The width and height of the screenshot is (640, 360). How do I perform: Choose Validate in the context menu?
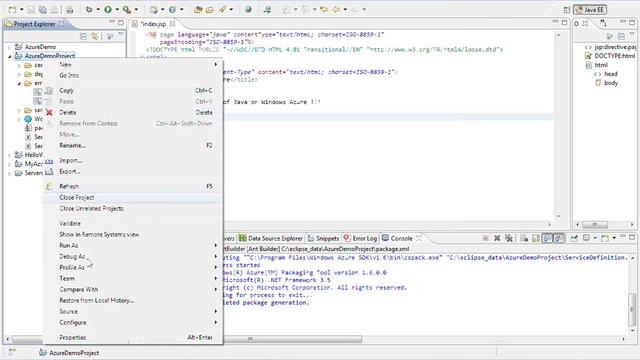click(132, 224)
